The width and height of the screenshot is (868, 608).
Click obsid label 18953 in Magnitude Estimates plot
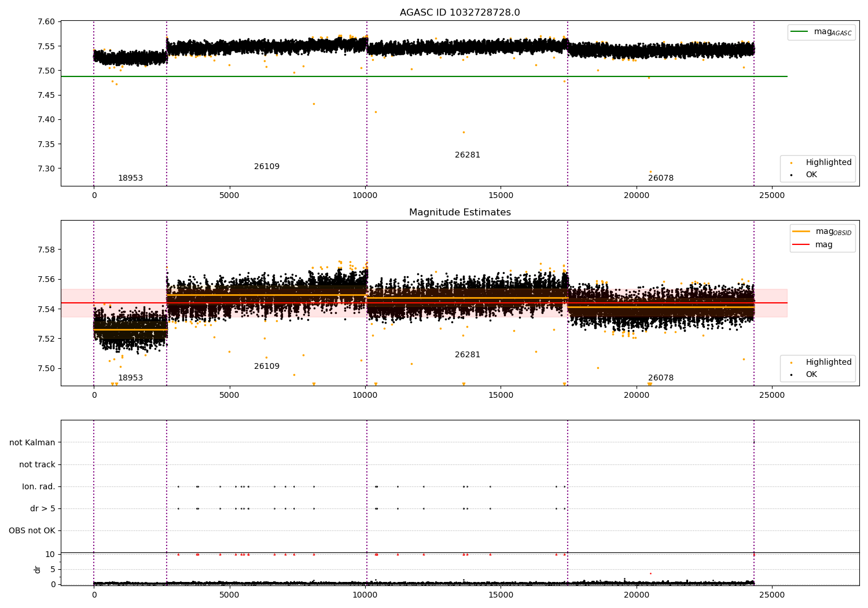click(130, 378)
